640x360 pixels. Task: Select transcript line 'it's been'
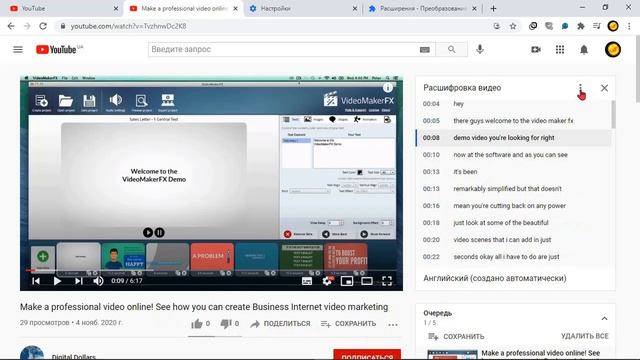(513, 172)
